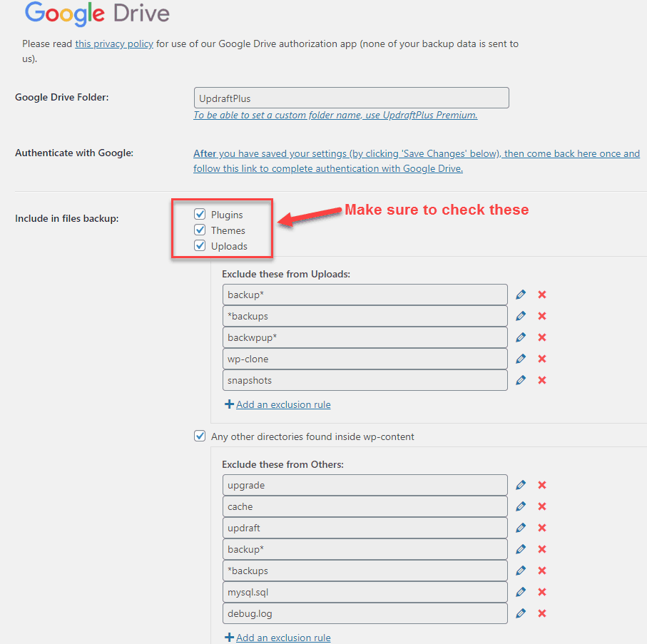The height and width of the screenshot is (644, 647).
Task: Click the cache rule field
Action: [x=365, y=506]
